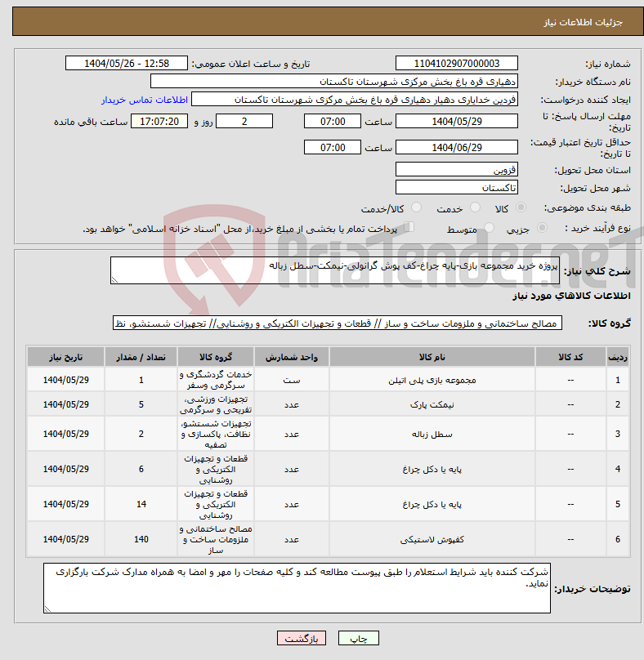Screen dimensions: 644x660
Task: Click the province field قزوین
Action: [x=457, y=170]
